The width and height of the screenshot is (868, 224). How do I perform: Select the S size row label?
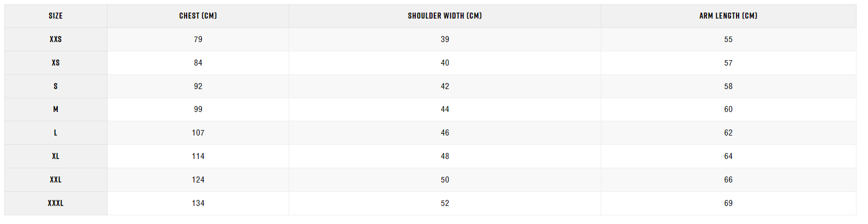click(x=56, y=86)
